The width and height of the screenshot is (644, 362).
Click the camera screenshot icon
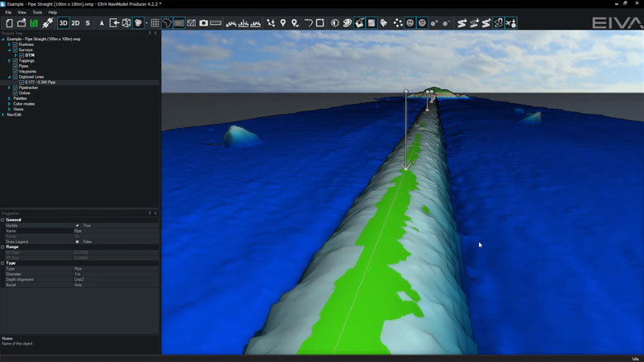coord(203,23)
